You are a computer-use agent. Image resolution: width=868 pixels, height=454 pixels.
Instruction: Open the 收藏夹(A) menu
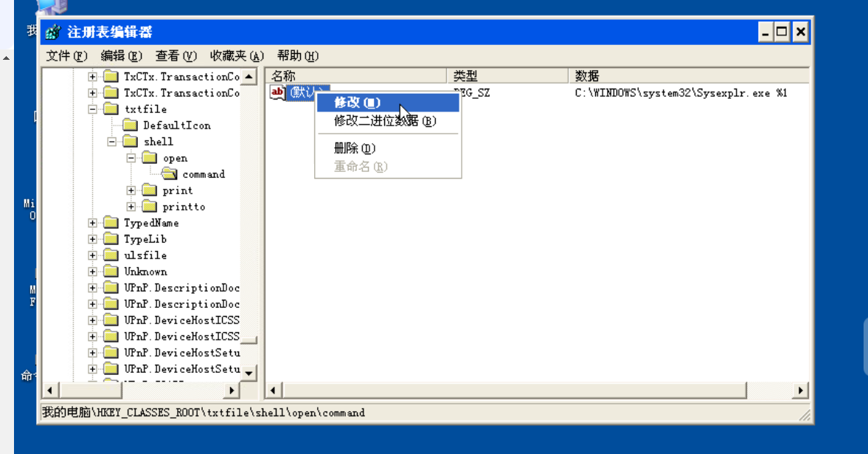pos(237,56)
